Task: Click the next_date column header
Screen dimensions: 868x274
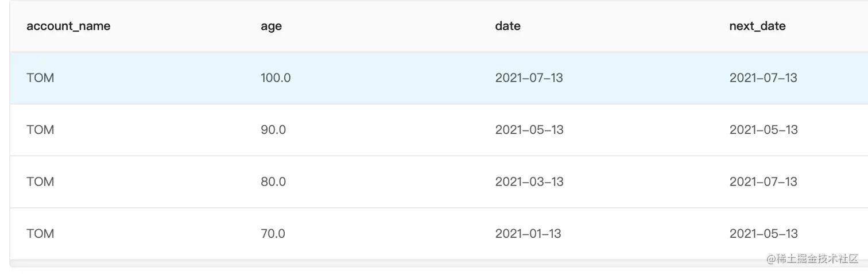Action: pos(757,26)
